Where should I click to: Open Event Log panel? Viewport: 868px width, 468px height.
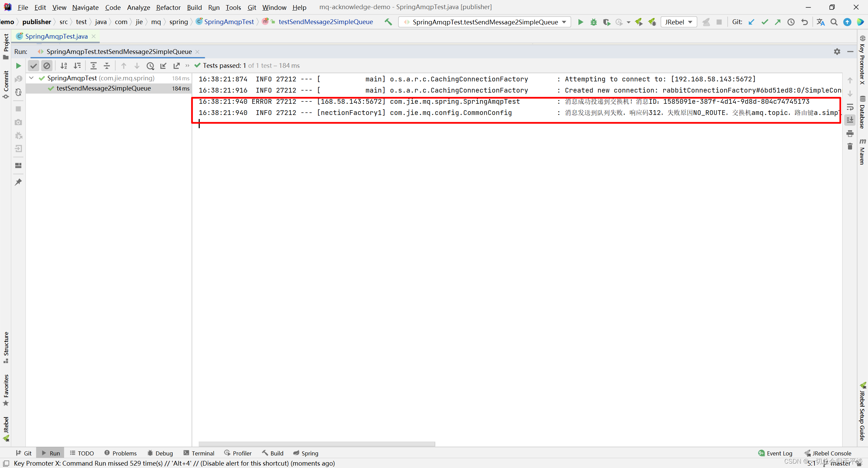(775, 453)
